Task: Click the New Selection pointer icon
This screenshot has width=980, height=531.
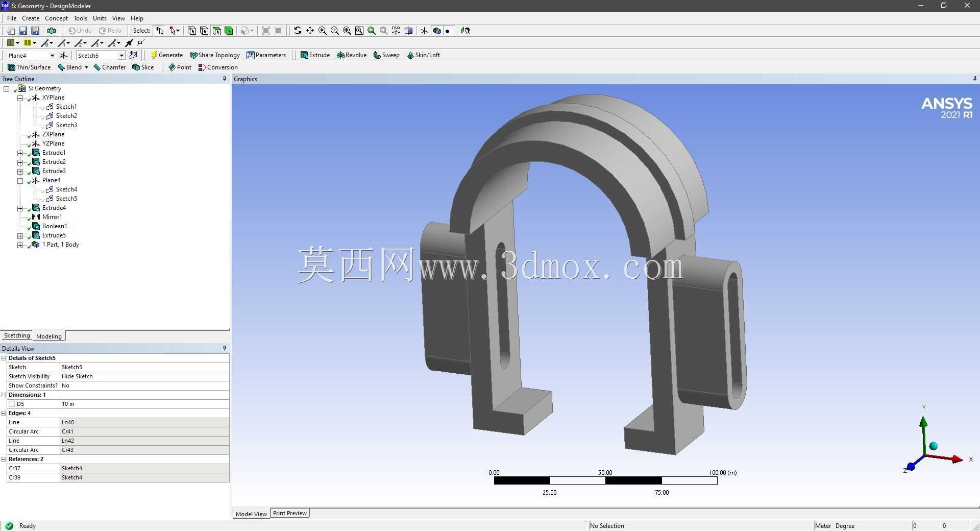Action: (160, 31)
